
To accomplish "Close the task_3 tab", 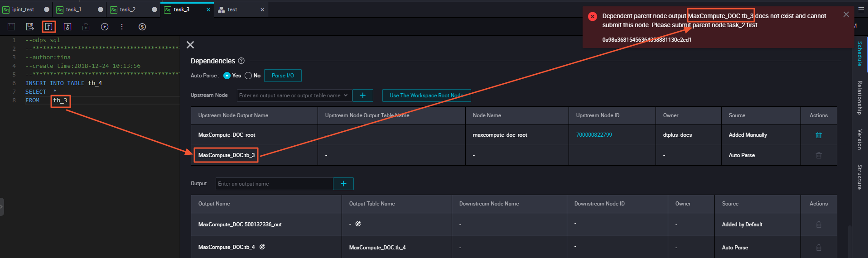I will pyautogui.click(x=208, y=10).
